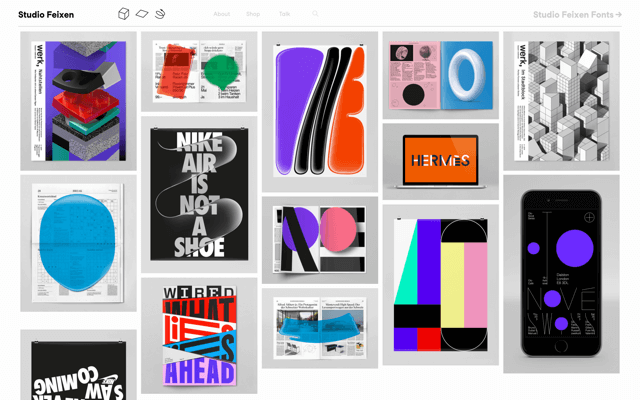Open the blue blob calendar poster
This screenshot has height=400, width=640.
pyautogui.click(x=78, y=243)
